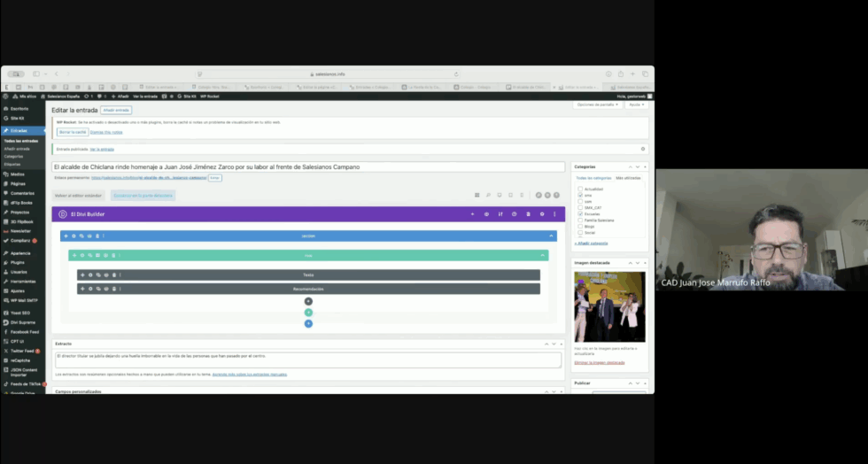The width and height of the screenshot is (868, 464).
Task: Check the Familia Salesiana category checkbox
Action: pos(580,220)
